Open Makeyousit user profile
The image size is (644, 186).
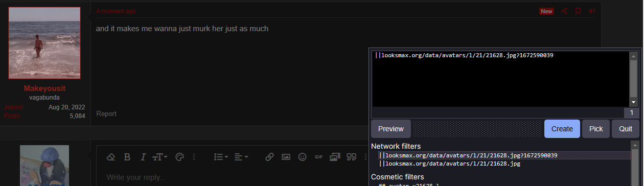click(44, 88)
